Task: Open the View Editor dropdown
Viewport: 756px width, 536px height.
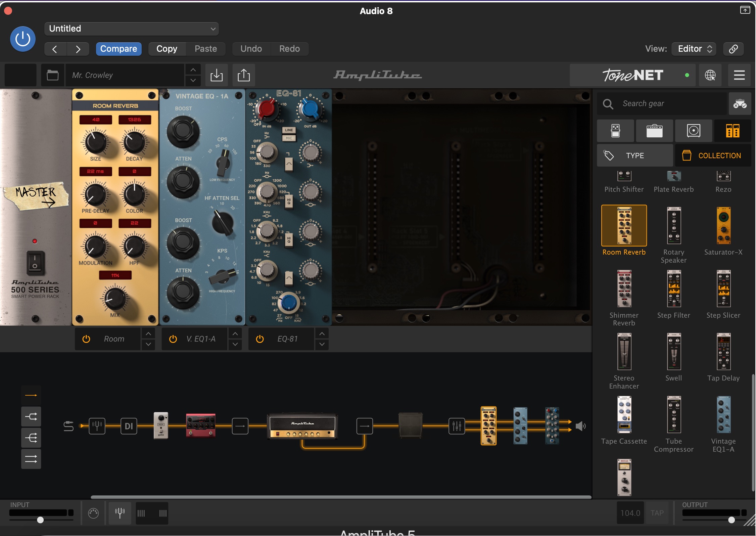Action: pyautogui.click(x=694, y=49)
